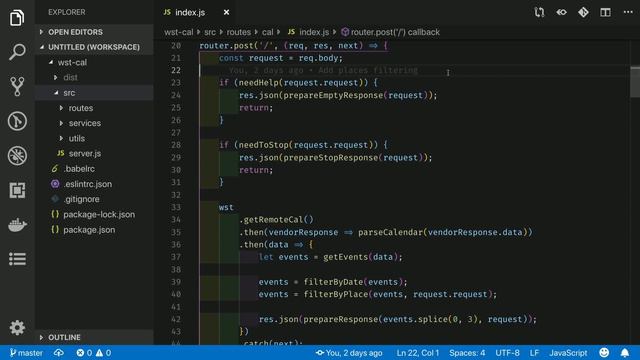This screenshot has width=640, height=360.
Task: Open the More Actions ellipsis menu
Action: 628,12
